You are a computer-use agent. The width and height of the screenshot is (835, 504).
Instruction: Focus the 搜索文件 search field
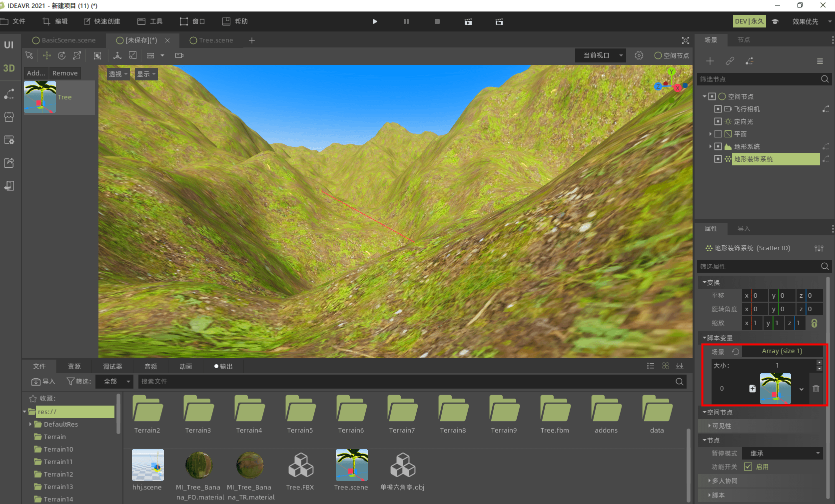412,382
